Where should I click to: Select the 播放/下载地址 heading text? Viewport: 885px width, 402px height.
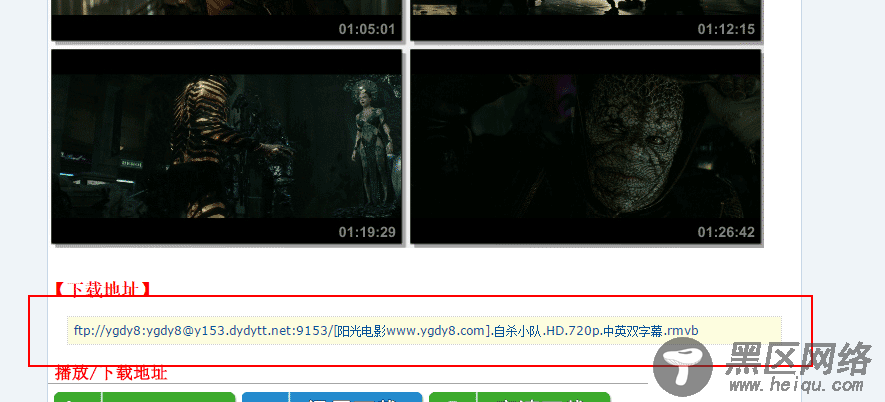(111, 373)
